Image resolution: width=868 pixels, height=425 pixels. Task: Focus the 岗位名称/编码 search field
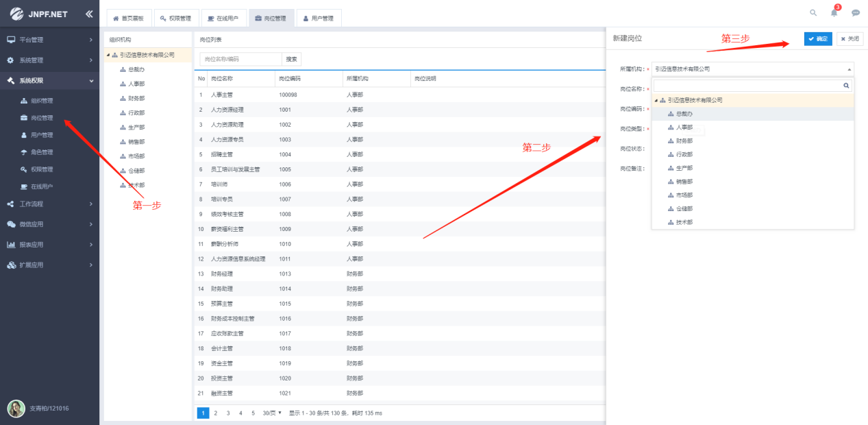[x=240, y=60]
